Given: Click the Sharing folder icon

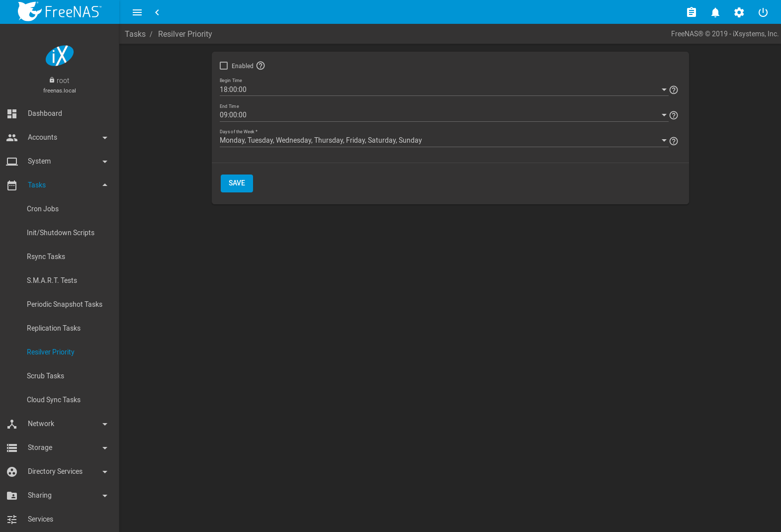Looking at the screenshot, I should click(12, 496).
